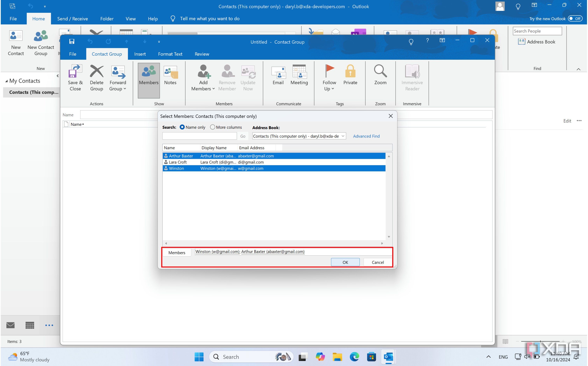Click the redo arrow in Contact Group title bar
This screenshot has width=588, height=366.
coord(108,42)
